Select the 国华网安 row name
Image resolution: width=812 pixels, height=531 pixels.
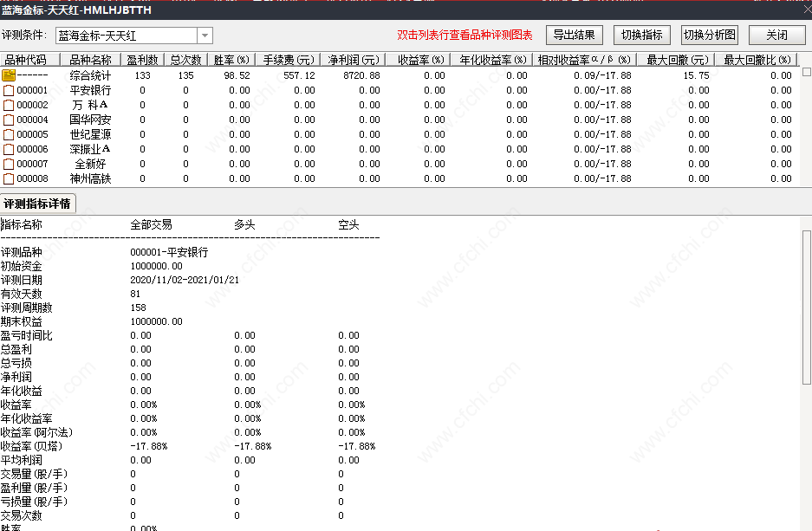click(x=91, y=120)
